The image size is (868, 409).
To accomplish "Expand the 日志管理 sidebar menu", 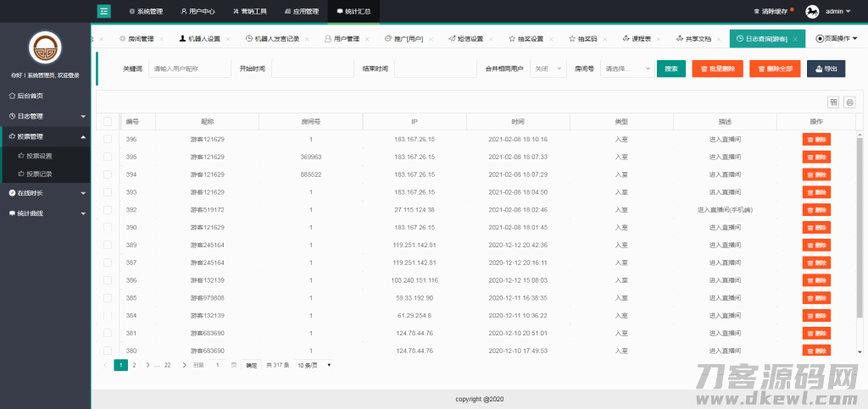I will point(45,116).
